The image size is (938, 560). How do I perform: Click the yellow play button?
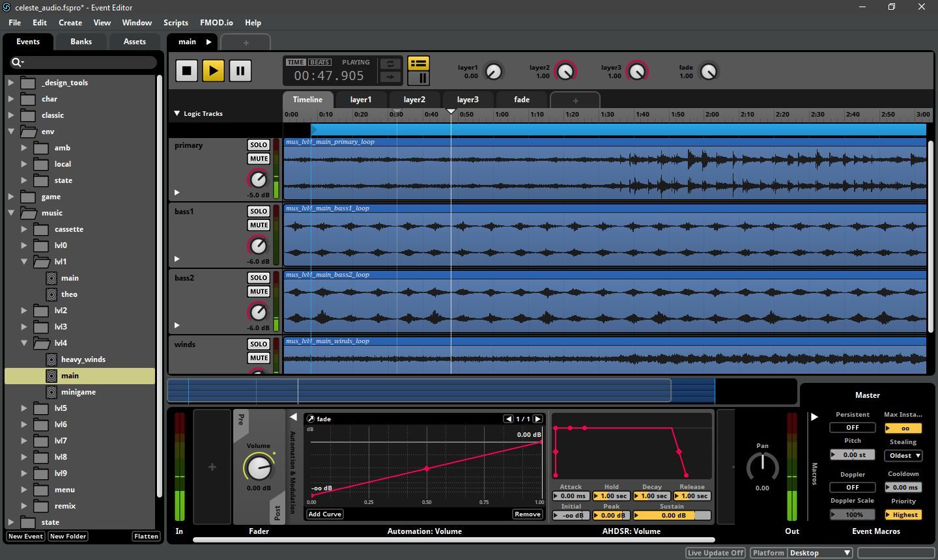point(213,70)
